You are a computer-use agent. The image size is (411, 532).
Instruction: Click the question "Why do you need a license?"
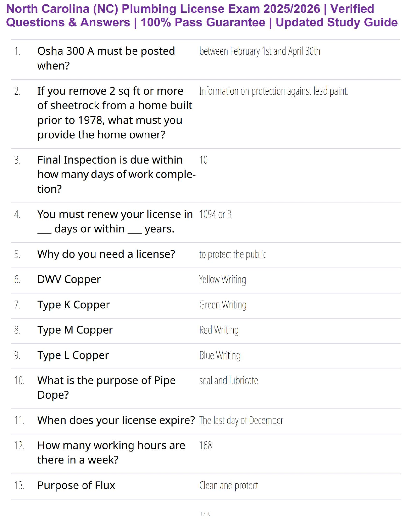tap(106, 254)
